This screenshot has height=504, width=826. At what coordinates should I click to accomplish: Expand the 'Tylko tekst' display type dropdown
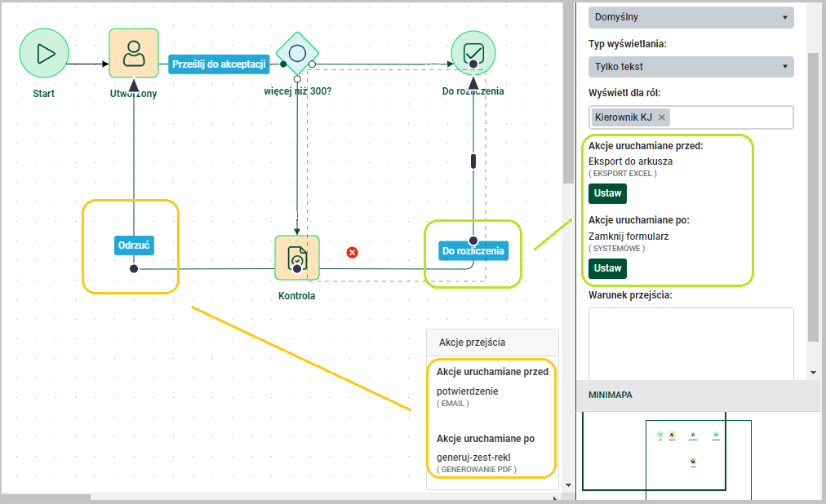[x=691, y=67]
